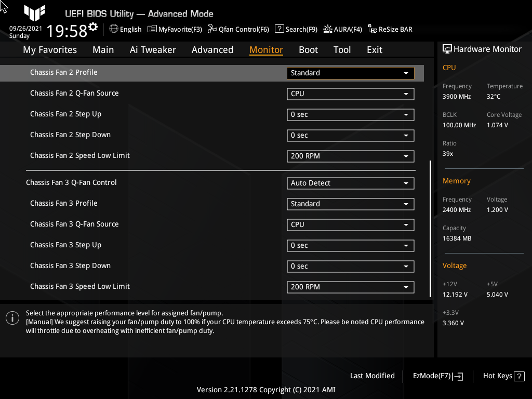Open the Chassis Fan 2 Speed Low Limit dropdown
Screen dimensions: 532x399
(x=350, y=156)
